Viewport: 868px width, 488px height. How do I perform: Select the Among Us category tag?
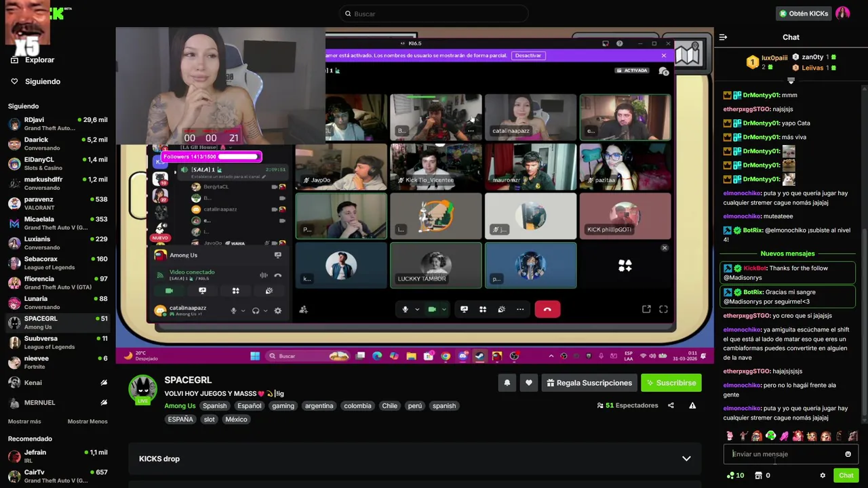click(180, 406)
